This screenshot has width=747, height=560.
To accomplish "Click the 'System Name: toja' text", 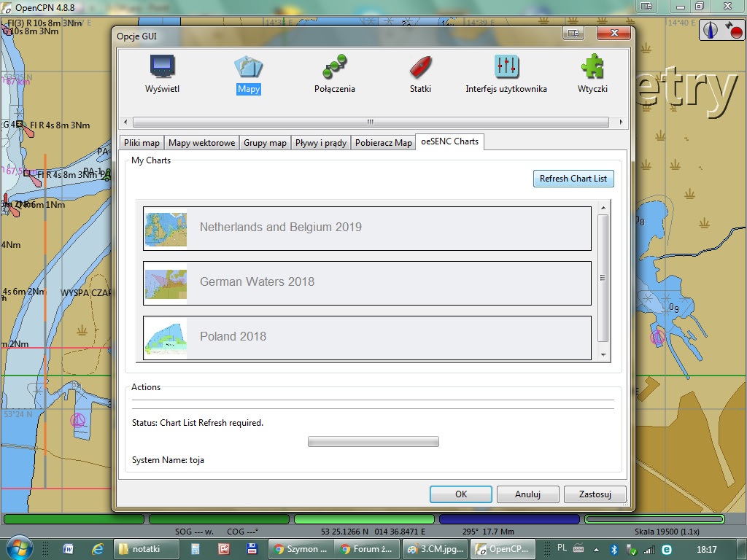I will point(169,460).
